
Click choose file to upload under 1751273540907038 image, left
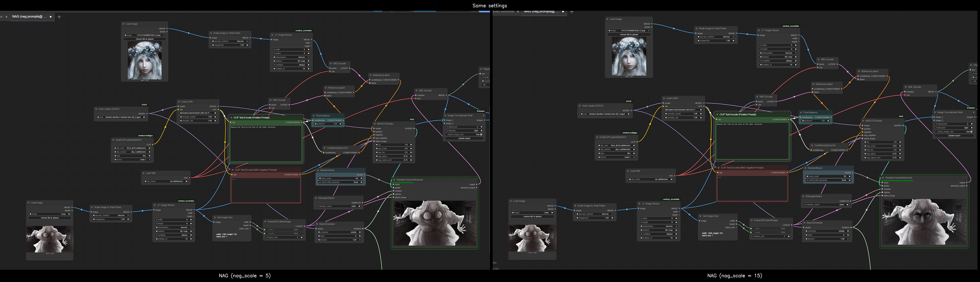coord(144,39)
